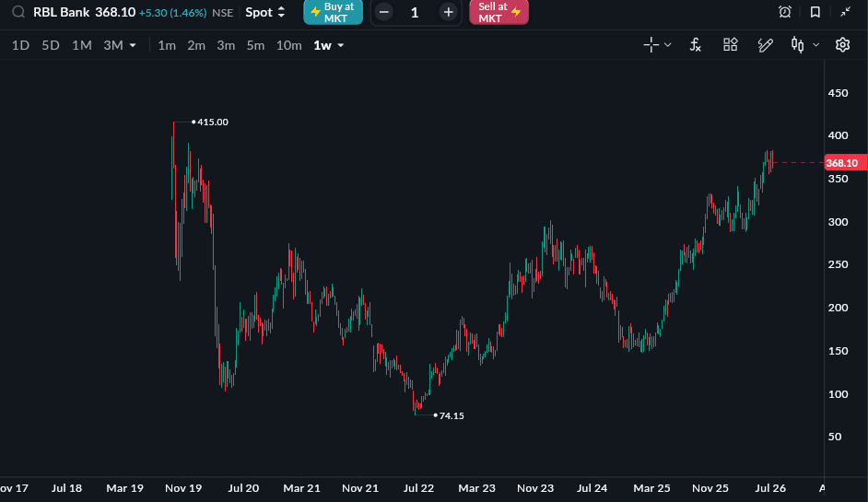The width and height of the screenshot is (868, 502).
Task: Click the 50 price axis label
Action: coord(835,437)
